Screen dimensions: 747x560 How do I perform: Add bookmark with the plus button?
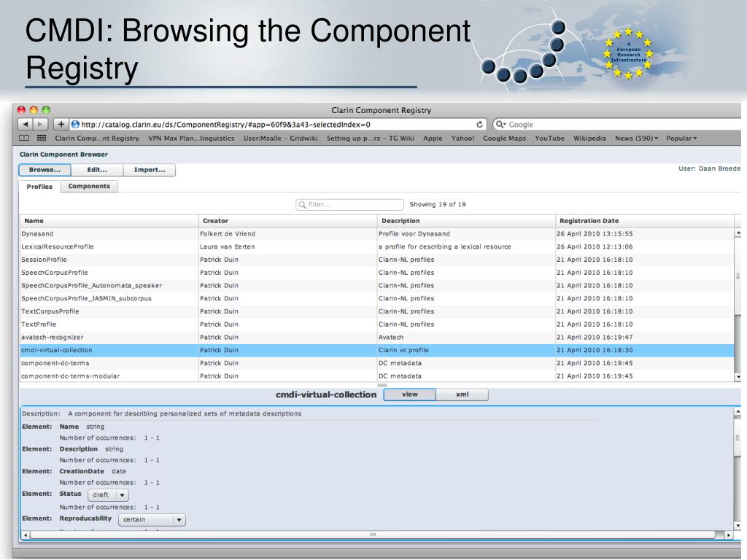(x=61, y=124)
